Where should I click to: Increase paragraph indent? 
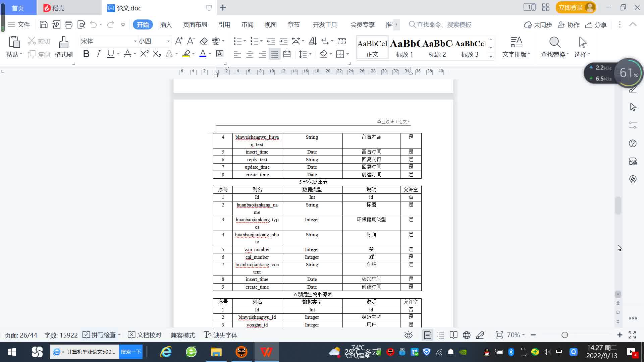(283, 41)
